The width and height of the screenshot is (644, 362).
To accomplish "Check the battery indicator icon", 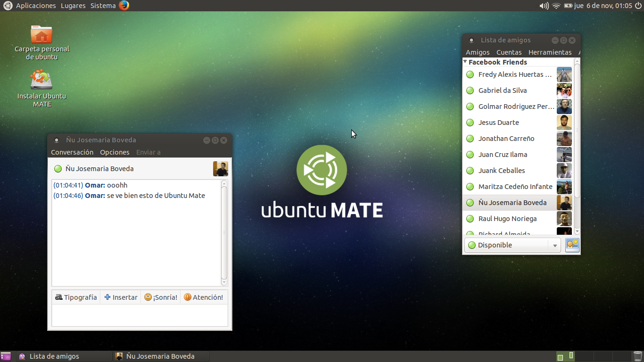I will click(x=568, y=6).
